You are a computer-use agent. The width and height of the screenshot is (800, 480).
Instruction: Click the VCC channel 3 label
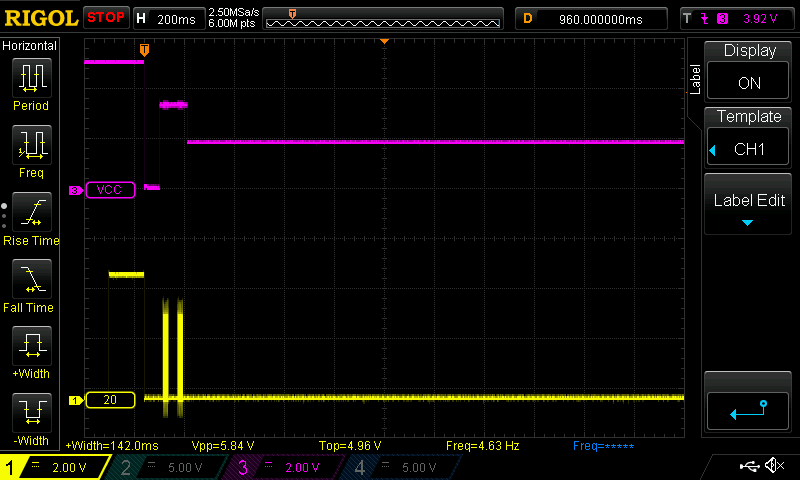(110, 190)
